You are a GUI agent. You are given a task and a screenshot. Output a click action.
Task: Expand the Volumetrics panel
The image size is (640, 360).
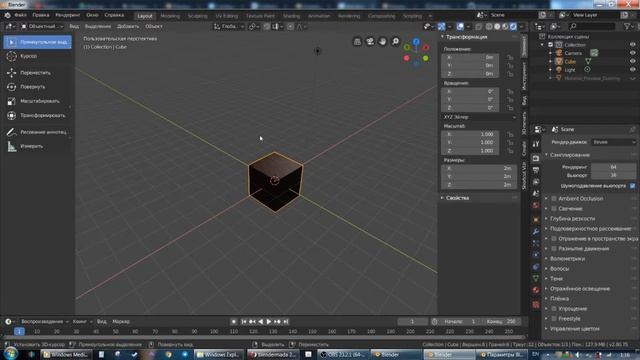pyautogui.click(x=567, y=259)
